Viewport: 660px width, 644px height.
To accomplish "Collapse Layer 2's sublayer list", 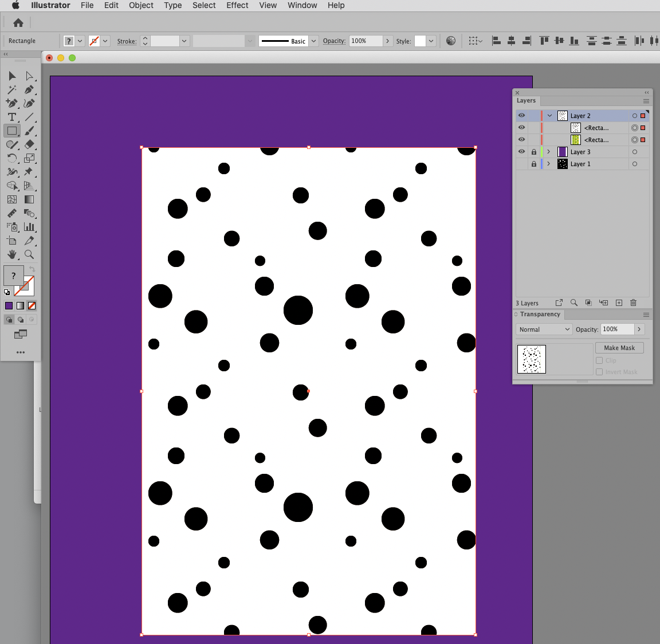I will (x=549, y=115).
